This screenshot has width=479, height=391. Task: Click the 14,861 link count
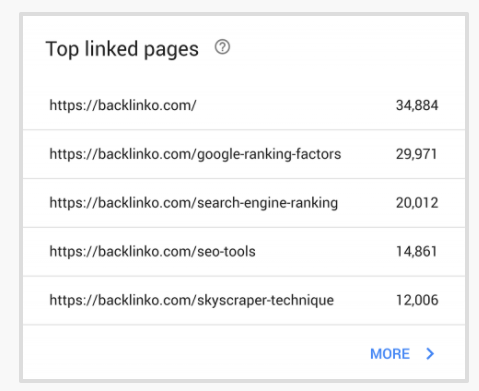tap(416, 251)
